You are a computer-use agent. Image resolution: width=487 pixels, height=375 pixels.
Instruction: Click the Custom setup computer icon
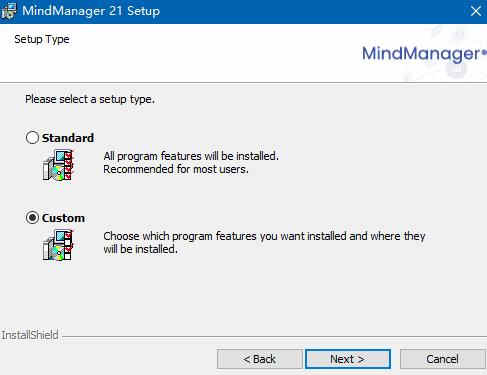pyautogui.click(x=58, y=245)
